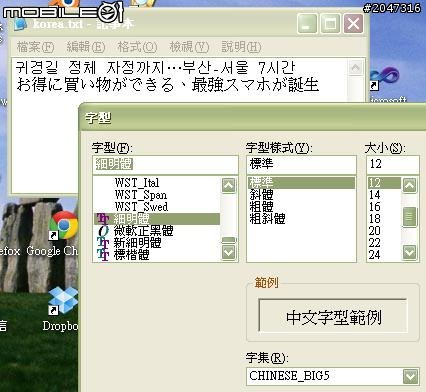Select 細明體 in the font list
The image size is (426, 392).
pos(157,219)
